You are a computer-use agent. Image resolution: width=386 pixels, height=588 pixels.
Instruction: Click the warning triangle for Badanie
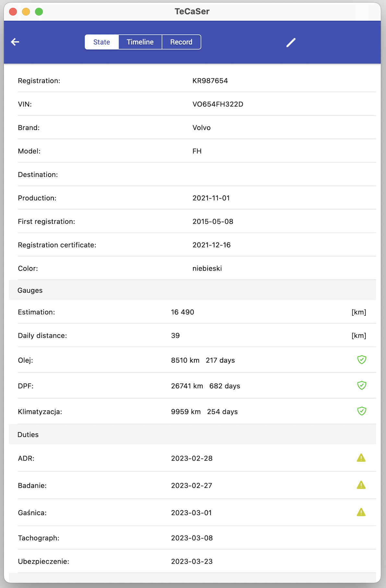click(x=361, y=485)
